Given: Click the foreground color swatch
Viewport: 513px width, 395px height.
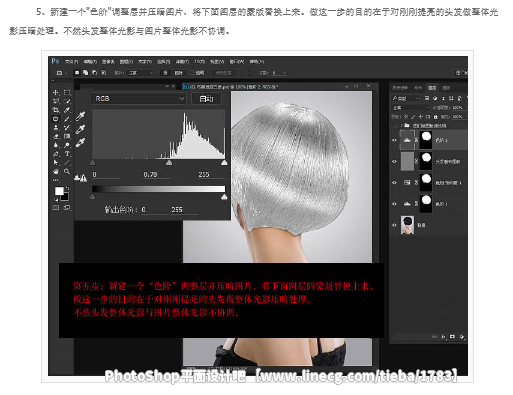Looking at the screenshot, I should [59, 191].
